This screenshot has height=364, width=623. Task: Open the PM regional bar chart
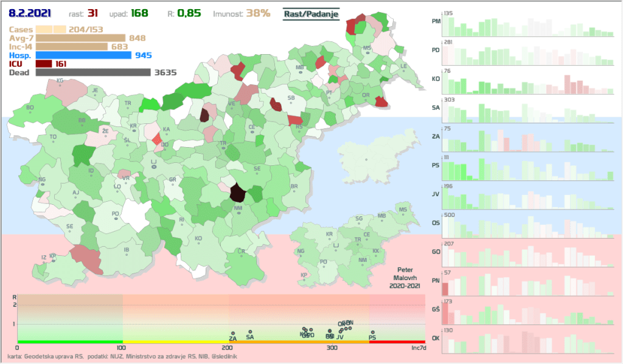(527, 24)
